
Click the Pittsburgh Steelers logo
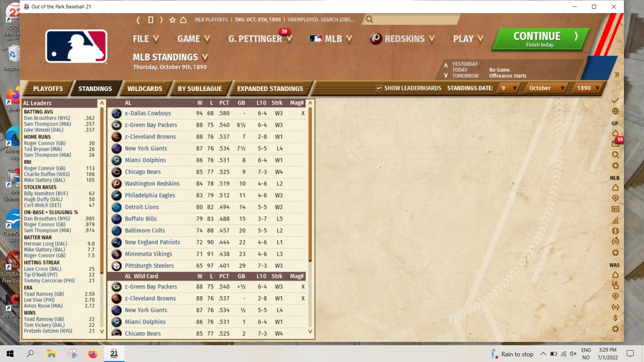click(116, 266)
